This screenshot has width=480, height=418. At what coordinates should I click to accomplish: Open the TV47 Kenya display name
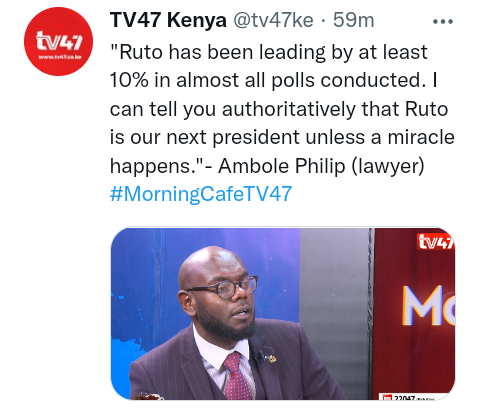(168, 20)
